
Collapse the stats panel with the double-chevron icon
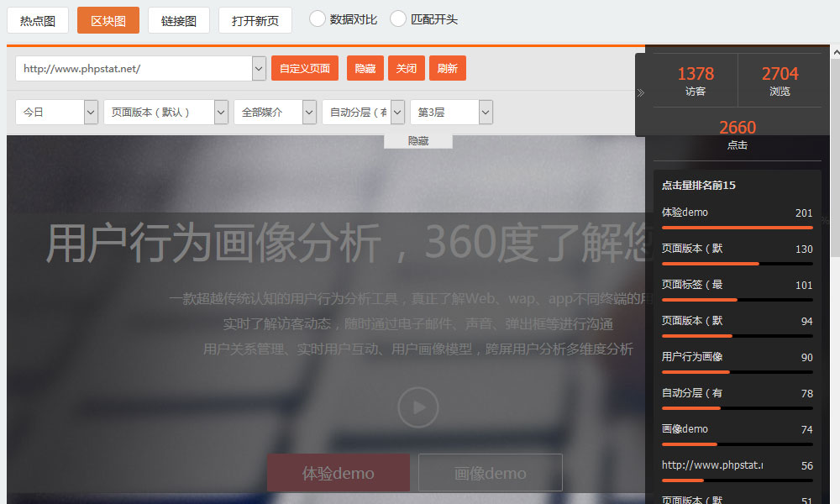click(641, 92)
